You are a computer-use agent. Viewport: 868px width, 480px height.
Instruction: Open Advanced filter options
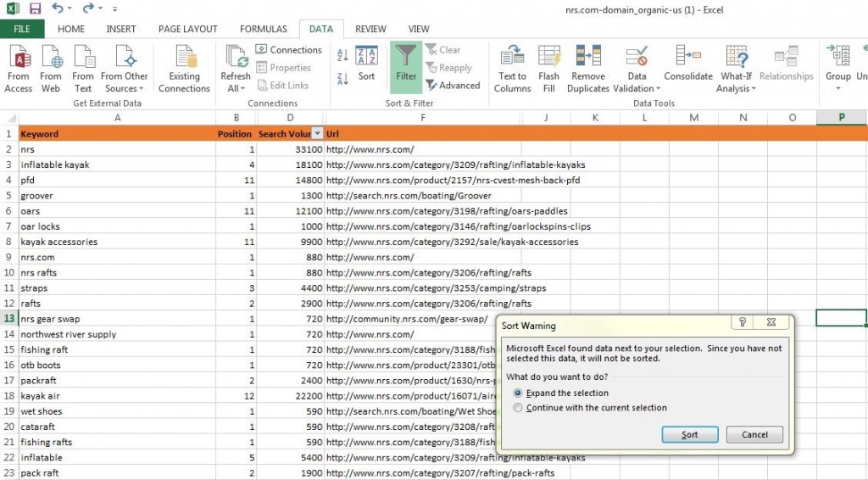(x=453, y=86)
